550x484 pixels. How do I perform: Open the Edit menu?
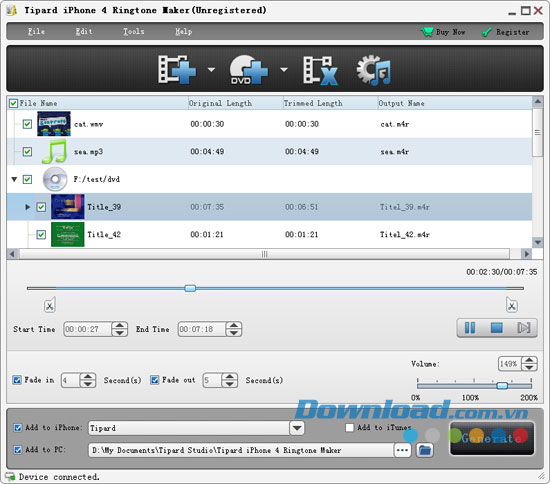[84, 32]
